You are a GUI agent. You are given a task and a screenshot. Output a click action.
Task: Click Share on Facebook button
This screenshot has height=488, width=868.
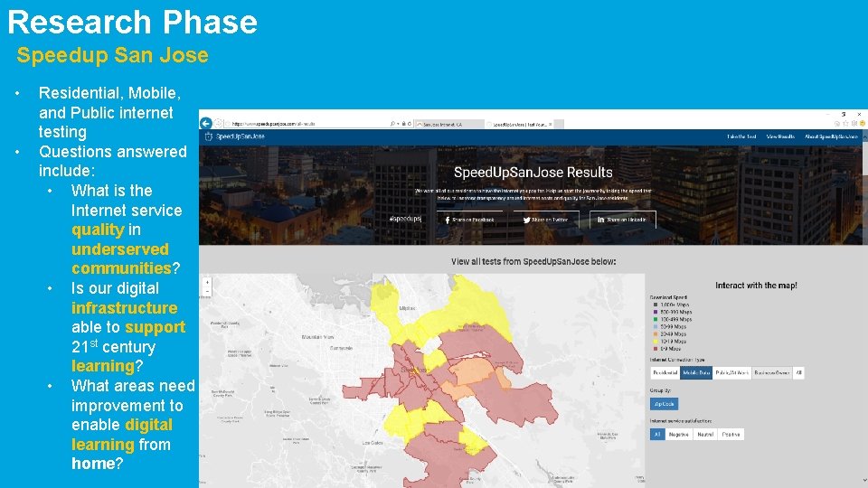click(469, 220)
